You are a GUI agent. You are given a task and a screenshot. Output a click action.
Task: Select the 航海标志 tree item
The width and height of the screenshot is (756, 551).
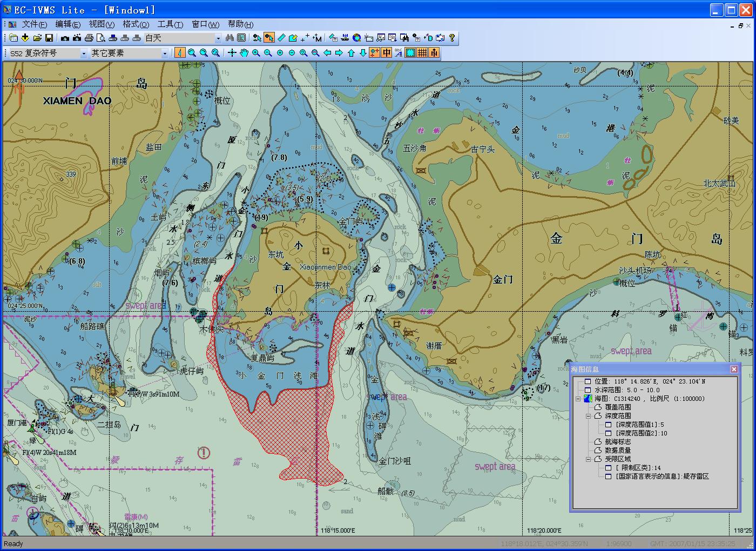[x=617, y=442]
